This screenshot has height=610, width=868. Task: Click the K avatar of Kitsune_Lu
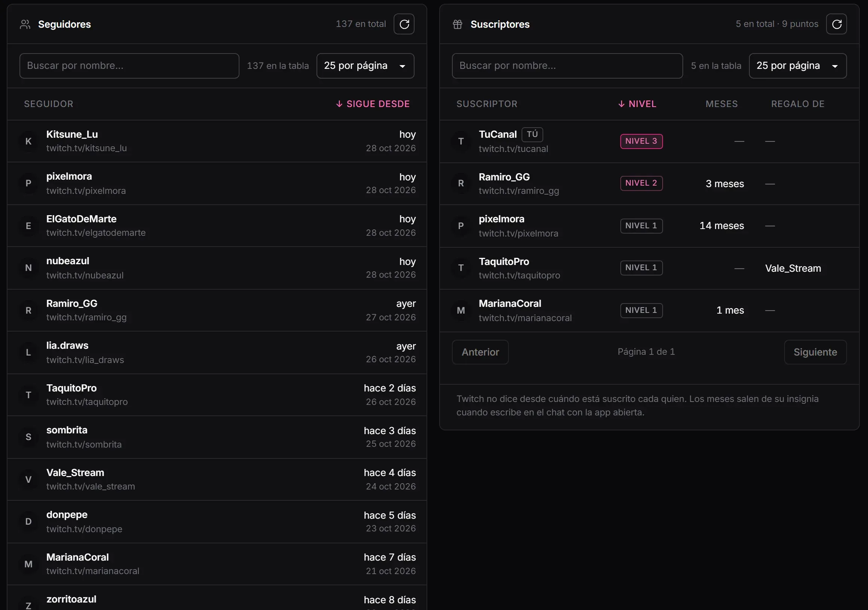click(28, 141)
